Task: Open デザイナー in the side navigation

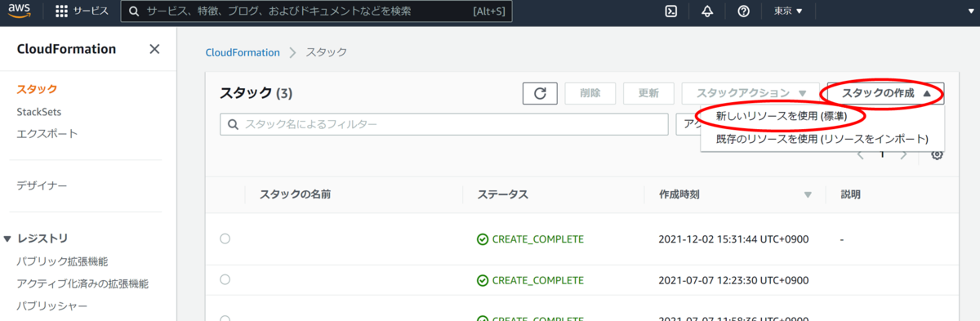Action: [x=42, y=185]
